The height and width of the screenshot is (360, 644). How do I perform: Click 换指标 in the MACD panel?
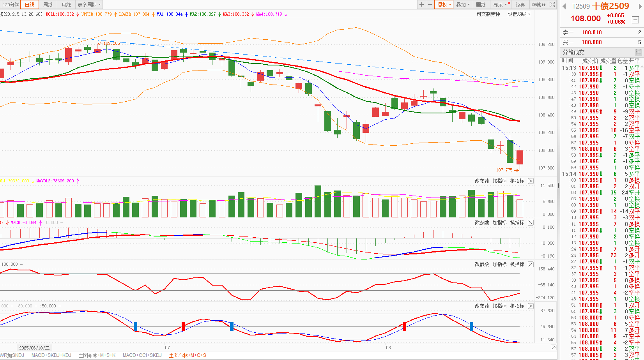point(517,222)
